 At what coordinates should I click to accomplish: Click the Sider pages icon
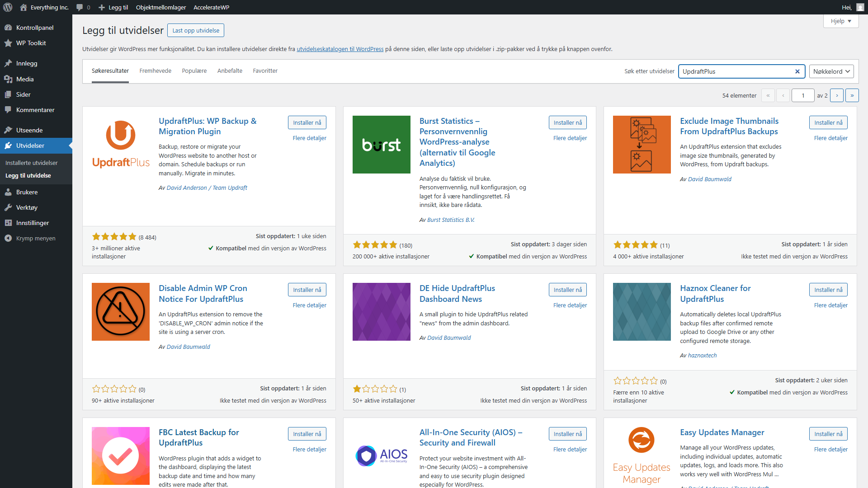[x=8, y=94]
